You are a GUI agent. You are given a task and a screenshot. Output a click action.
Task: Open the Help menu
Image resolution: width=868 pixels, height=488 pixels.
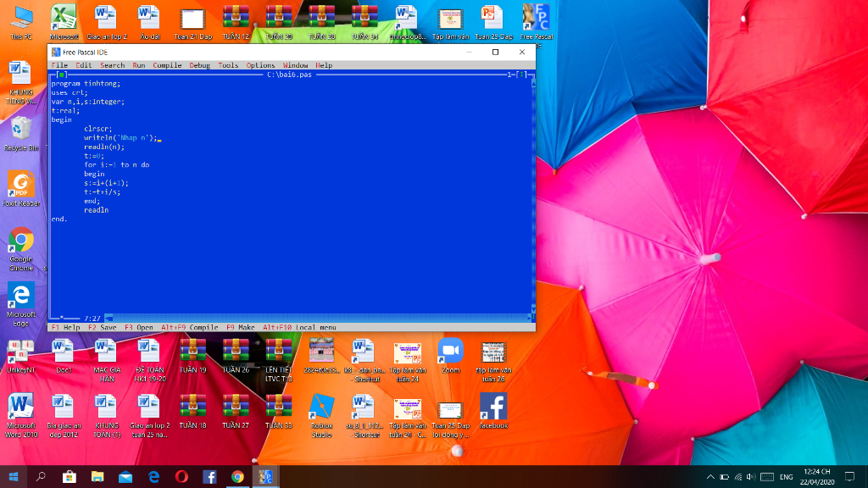pos(324,65)
